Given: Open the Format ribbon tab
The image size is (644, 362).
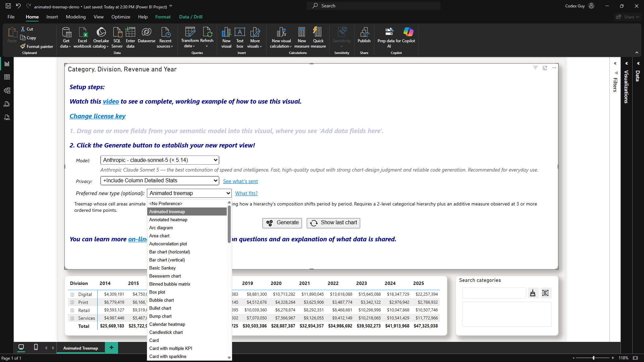Looking at the screenshot, I should tap(163, 17).
